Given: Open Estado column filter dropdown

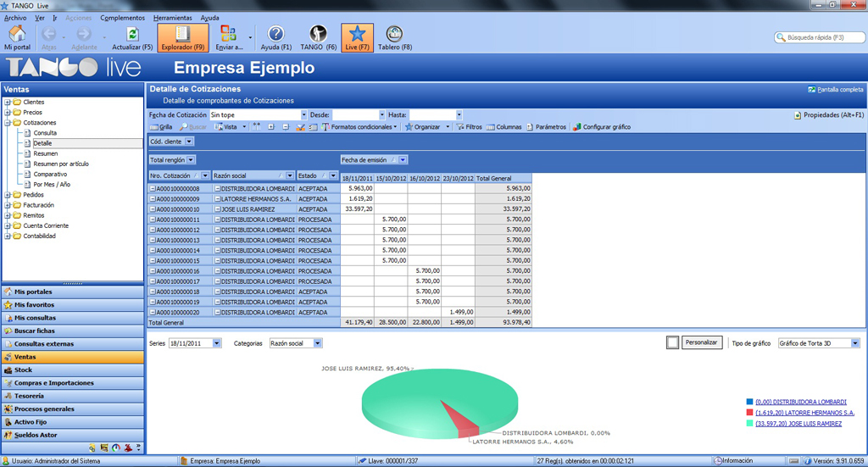Looking at the screenshot, I should 333,176.
